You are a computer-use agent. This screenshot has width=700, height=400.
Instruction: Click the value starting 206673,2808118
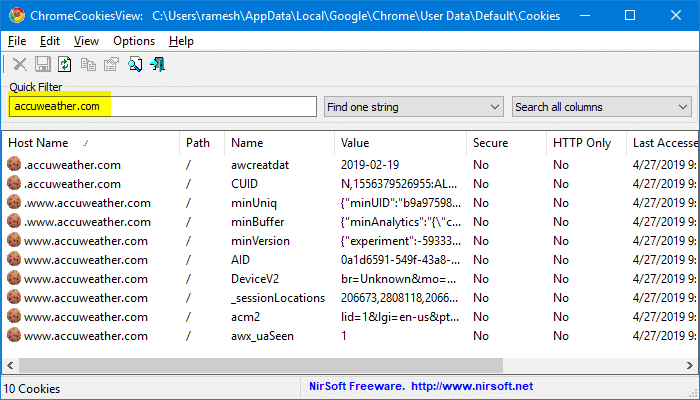[x=399, y=298]
